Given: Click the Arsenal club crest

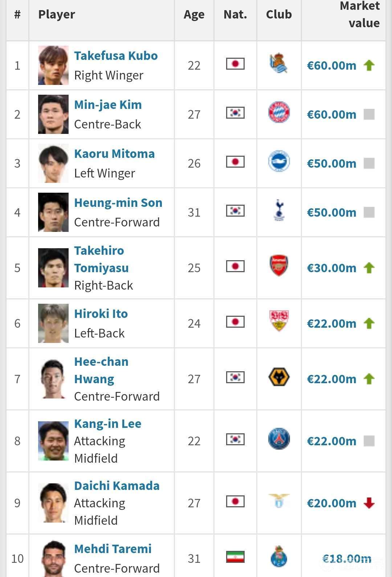Looking at the screenshot, I should point(279,266).
